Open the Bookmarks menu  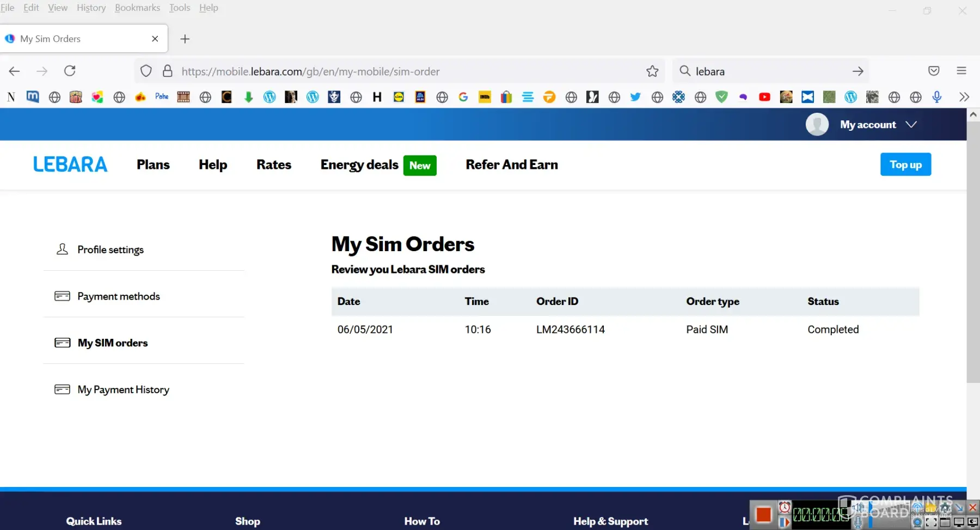[x=137, y=8]
